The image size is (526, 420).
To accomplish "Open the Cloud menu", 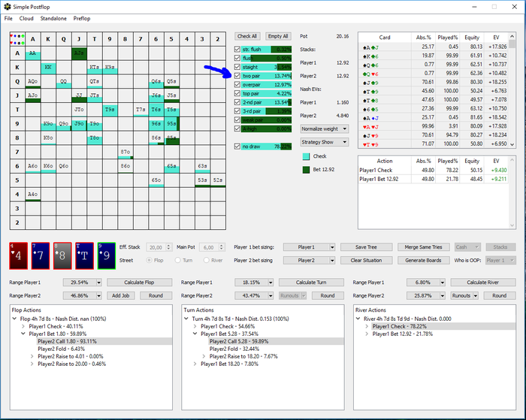I will coord(26,18).
